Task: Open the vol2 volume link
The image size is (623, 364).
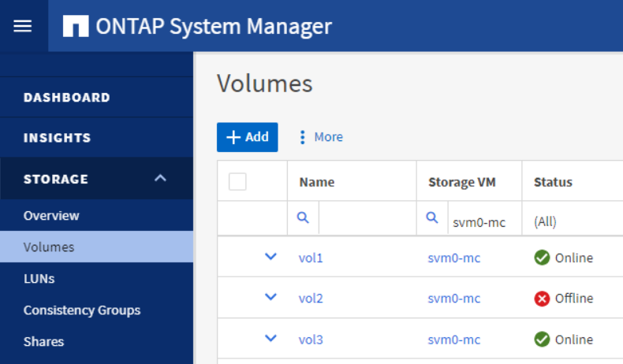Action: click(x=311, y=299)
